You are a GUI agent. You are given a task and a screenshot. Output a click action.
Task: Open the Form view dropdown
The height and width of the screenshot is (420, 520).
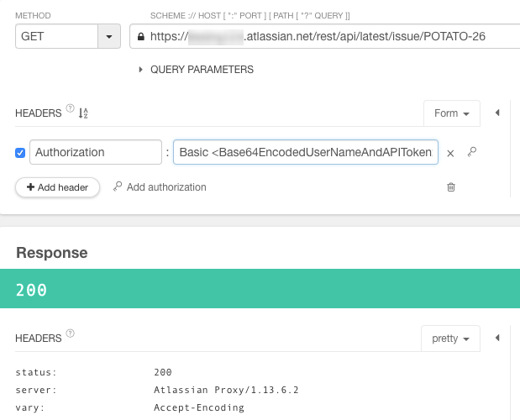point(452,113)
